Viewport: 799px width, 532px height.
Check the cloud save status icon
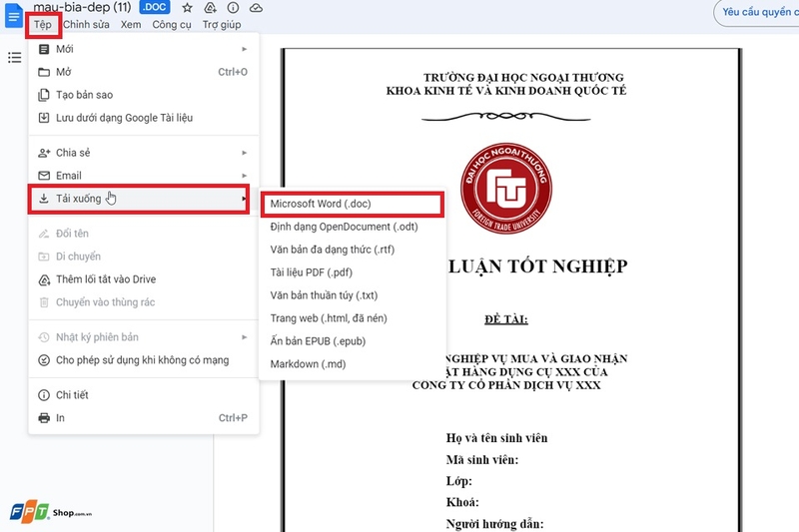(x=256, y=8)
